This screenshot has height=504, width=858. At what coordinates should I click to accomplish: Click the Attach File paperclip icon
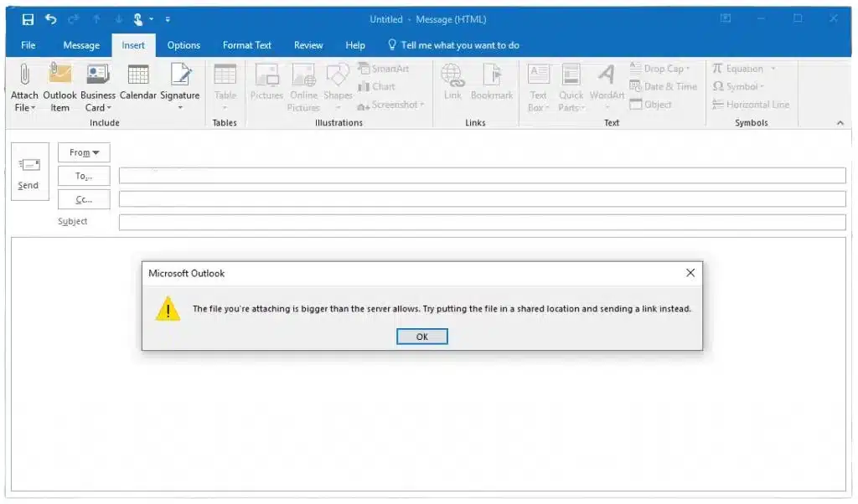[x=24, y=75]
